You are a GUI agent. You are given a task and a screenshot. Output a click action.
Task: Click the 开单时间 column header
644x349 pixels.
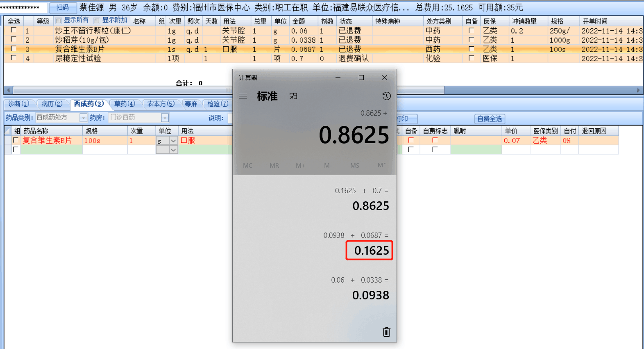tap(611, 21)
